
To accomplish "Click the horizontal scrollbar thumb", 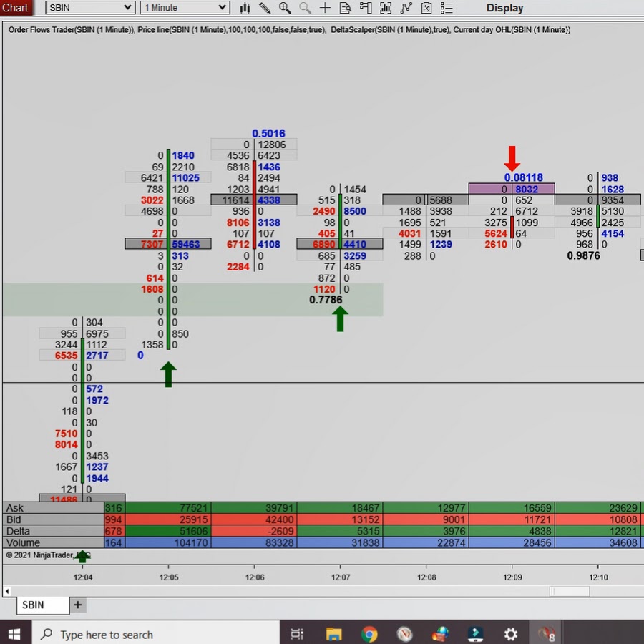I will pos(569,591).
